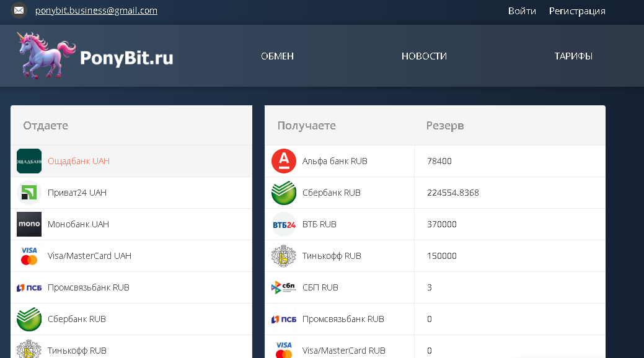
Task: Select Ощадбанк UAH to give
Action: [x=131, y=161]
